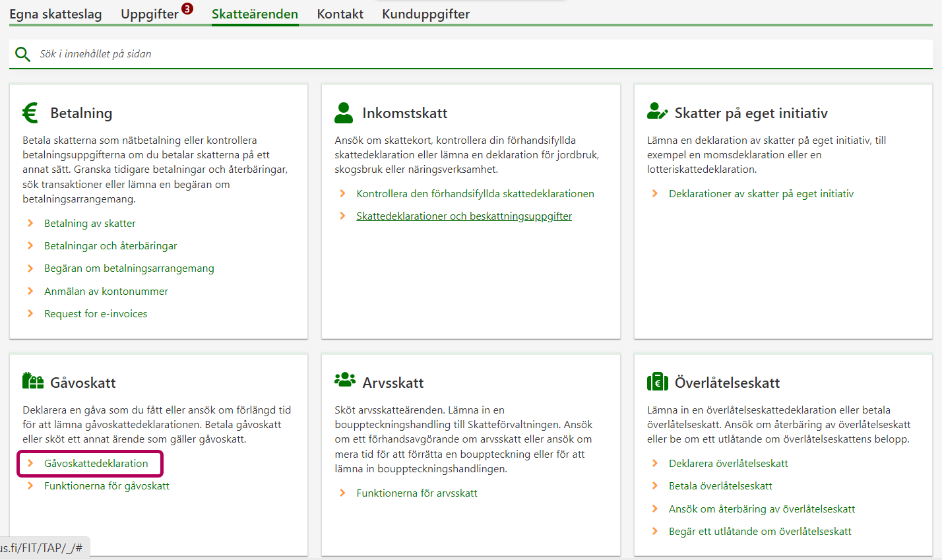The height and width of the screenshot is (560, 942).
Task: Open the Kunduppgifter tab
Action: [425, 14]
